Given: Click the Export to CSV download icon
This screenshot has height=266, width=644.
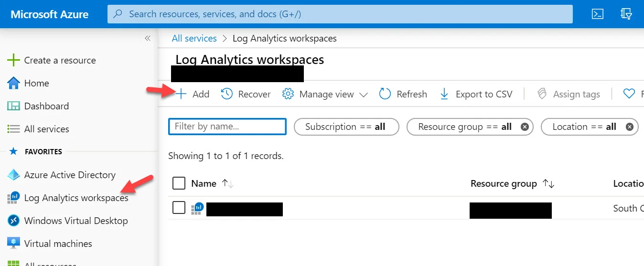Looking at the screenshot, I should pyautogui.click(x=444, y=94).
